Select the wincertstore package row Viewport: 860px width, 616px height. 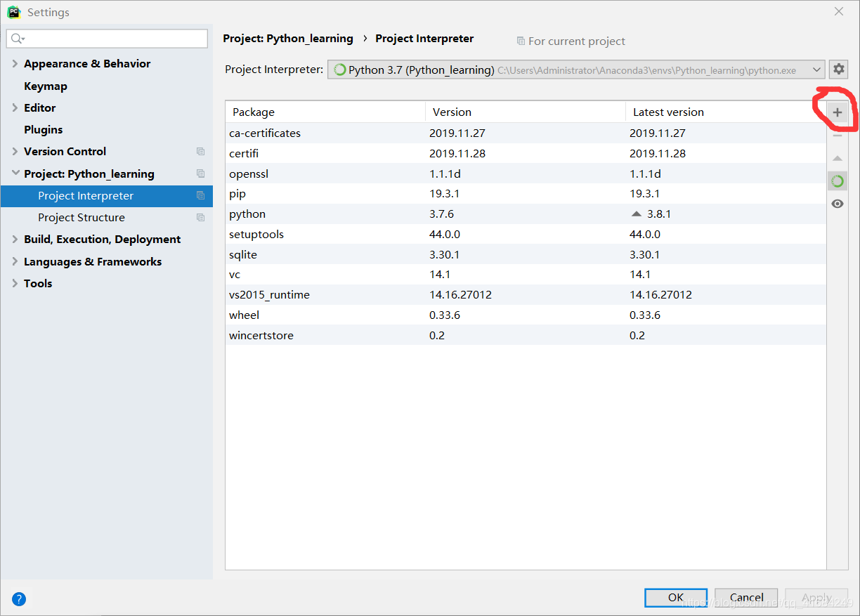(526, 336)
